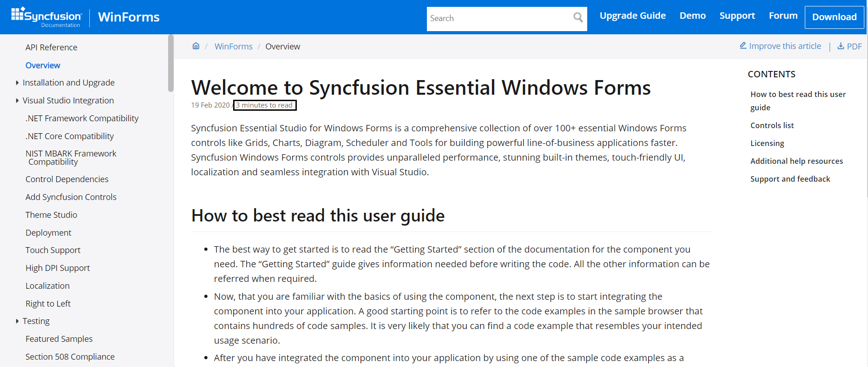This screenshot has width=868, height=367.
Task: Click the WinForms breadcrumb link
Action: 233,47
